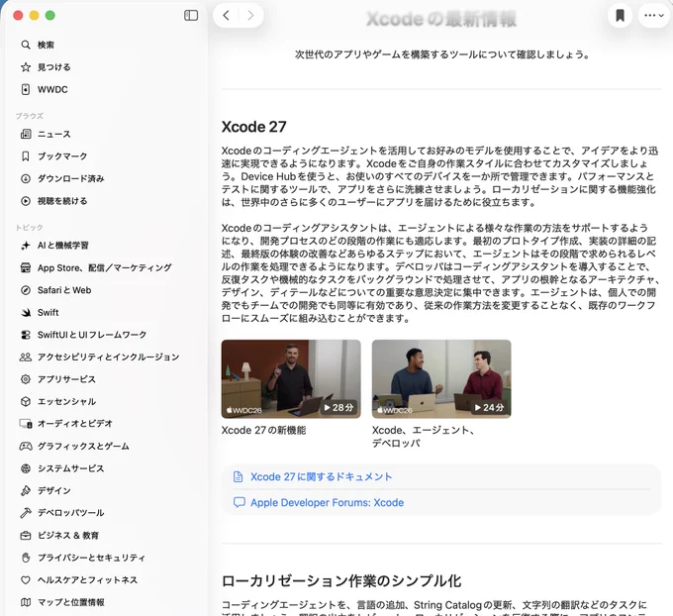Viewport: 673px width, 616px height.
Task: Click the newspaper icon beside ニュース
Action: pyautogui.click(x=26, y=134)
